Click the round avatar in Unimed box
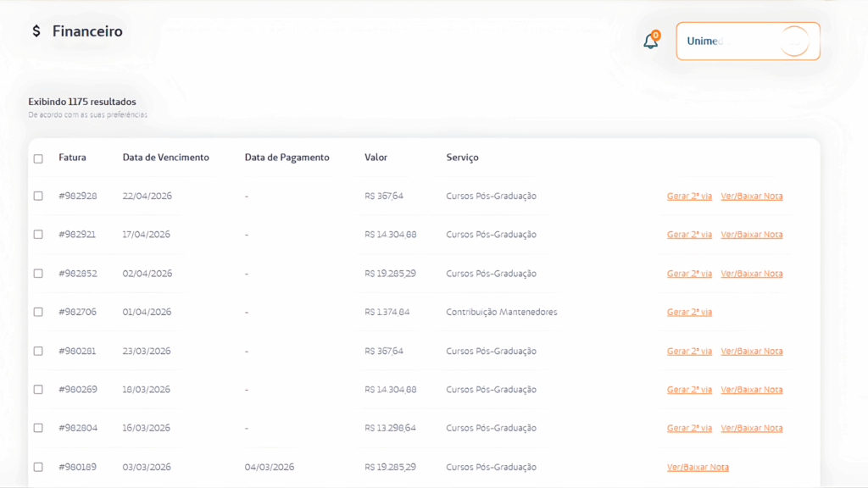This screenshot has height=488, width=868. (794, 41)
